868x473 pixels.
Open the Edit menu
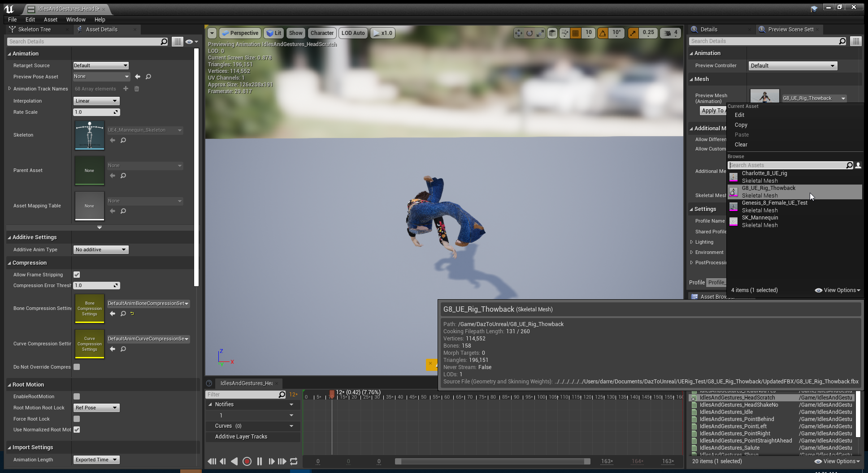point(30,20)
